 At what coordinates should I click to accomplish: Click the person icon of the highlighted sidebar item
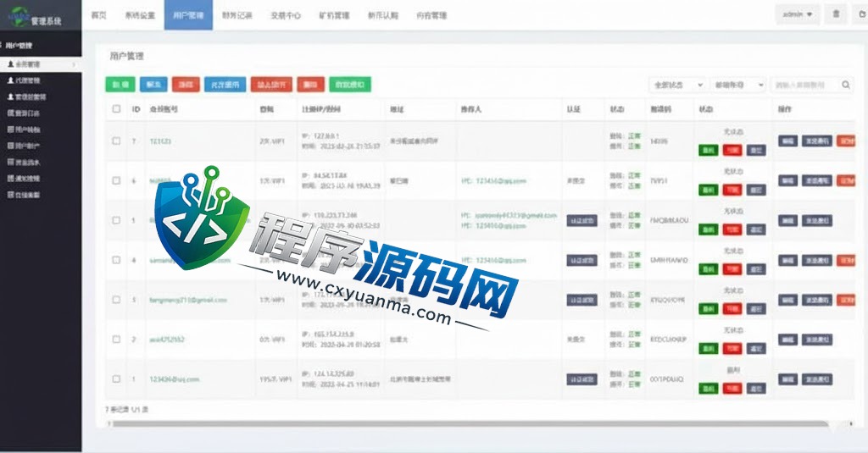[10, 64]
